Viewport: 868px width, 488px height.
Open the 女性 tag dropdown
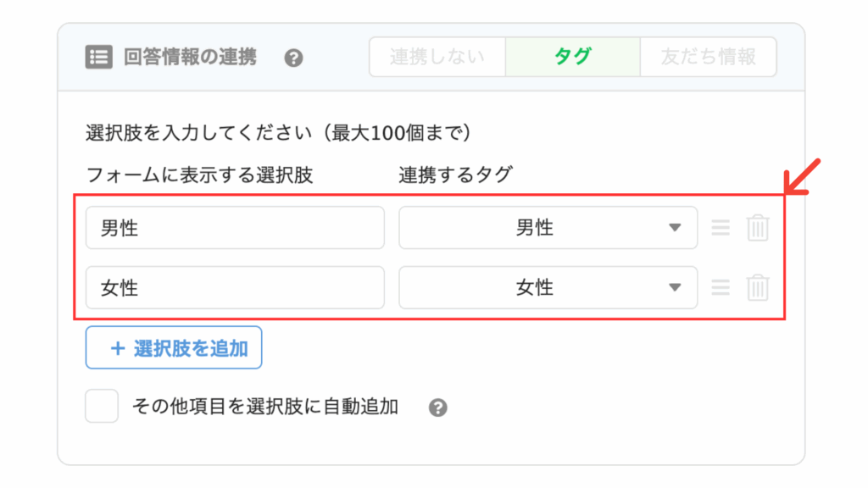[x=548, y=287]
